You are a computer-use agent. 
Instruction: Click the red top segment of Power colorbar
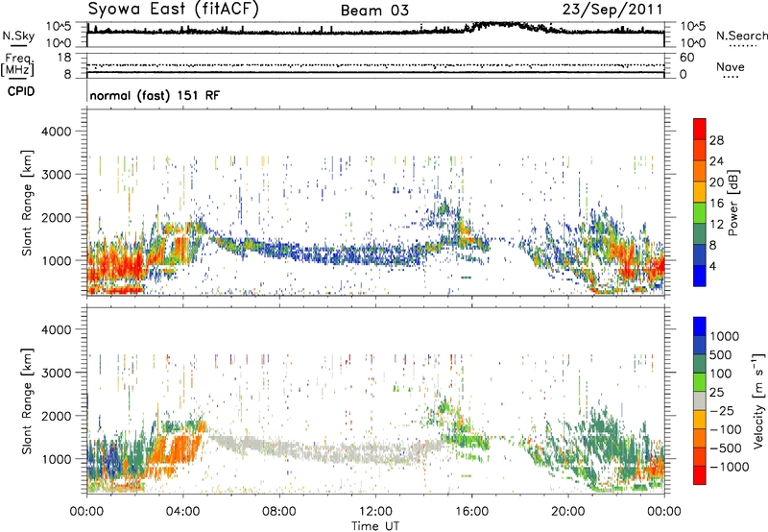tap(700, 129)
